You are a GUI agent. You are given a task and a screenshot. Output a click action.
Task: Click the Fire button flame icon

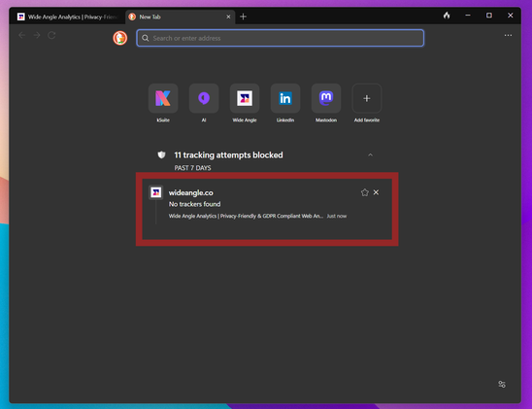(x=447, y=16)
